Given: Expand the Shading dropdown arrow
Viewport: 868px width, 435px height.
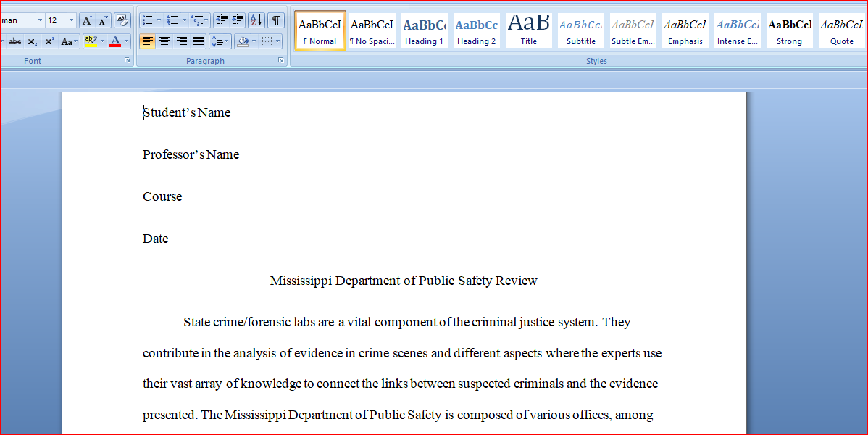Looking at the screenshot, I should point(254,41).
